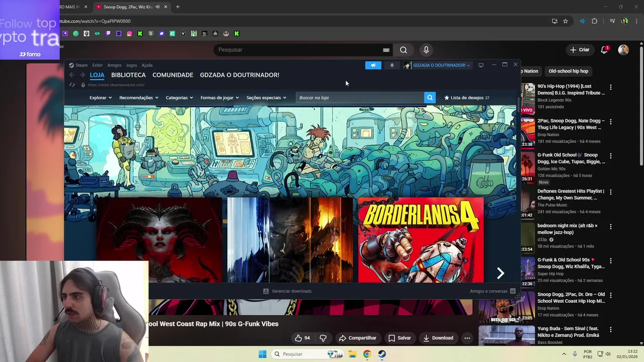Open the Steam profile avatar
This screenshot has height=362, width=644.
407,65
